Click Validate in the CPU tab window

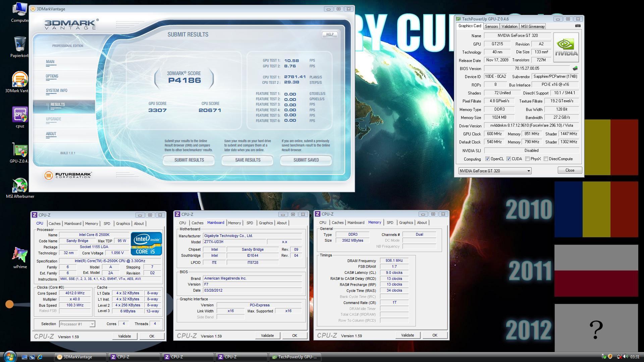coord(124,336)
